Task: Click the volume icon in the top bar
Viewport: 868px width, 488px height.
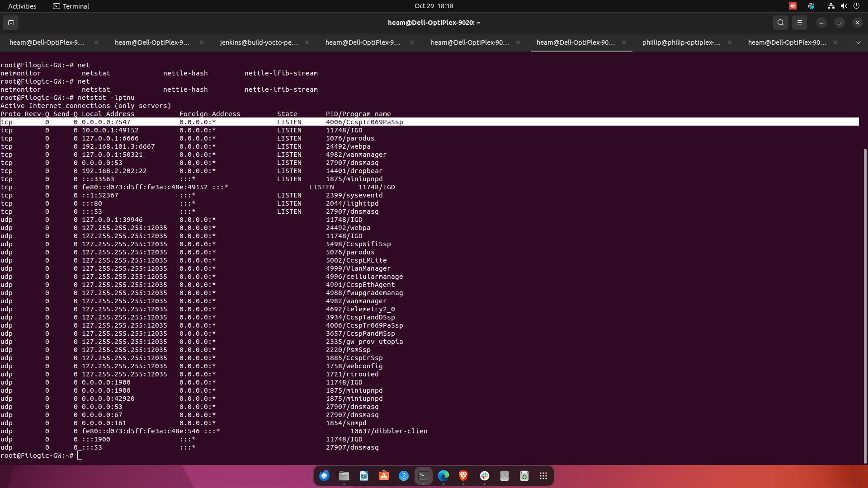Action: [844, 6]
